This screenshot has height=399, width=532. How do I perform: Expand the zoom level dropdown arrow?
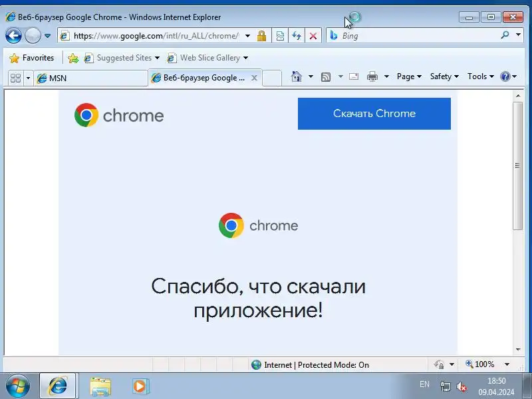(x=507, y=364)
